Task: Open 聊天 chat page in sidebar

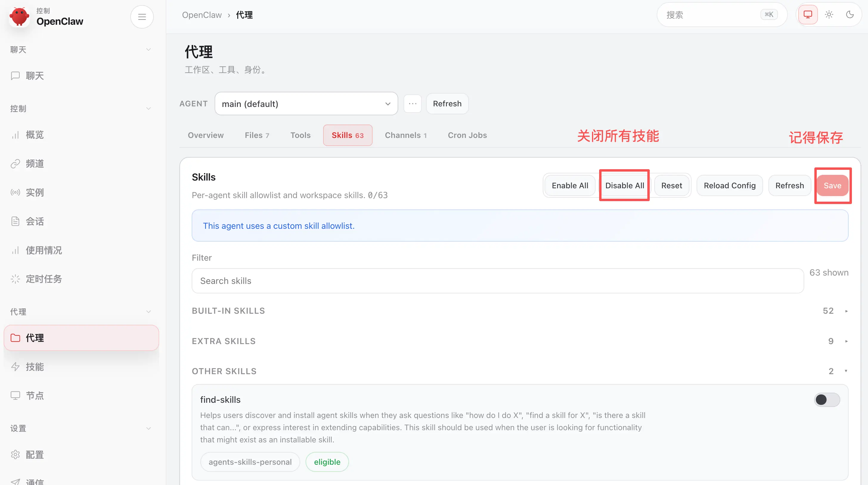Action: click(35, 75)
